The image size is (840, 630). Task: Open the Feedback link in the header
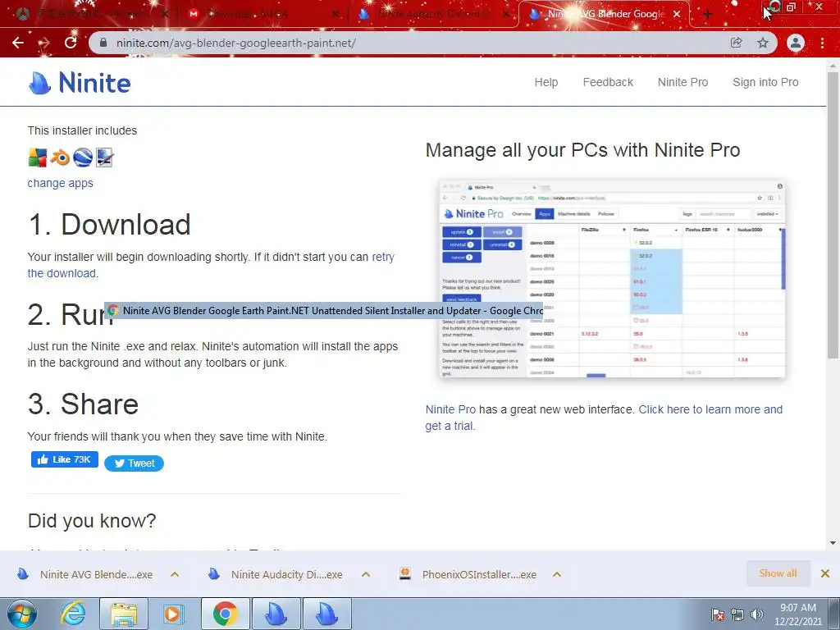(608, 82)
